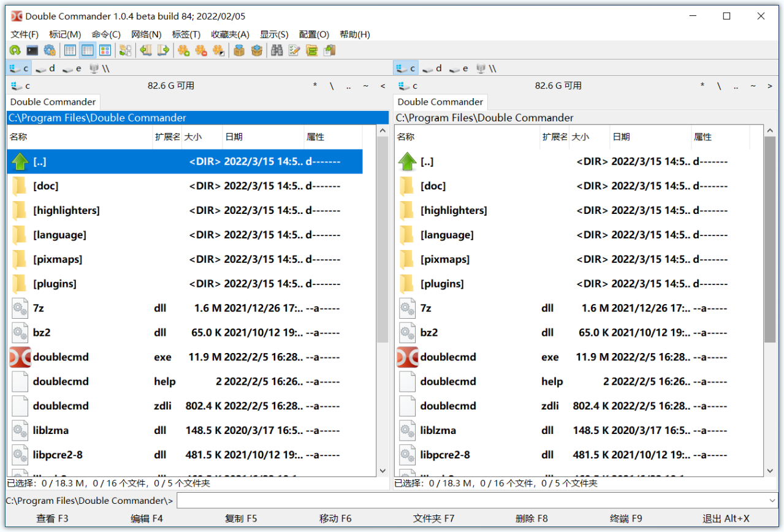This screenshot has width=784, height=532.
Task: Toggle the thumbnails view mode
Action: pyautogui.click(x=105, y=50)
